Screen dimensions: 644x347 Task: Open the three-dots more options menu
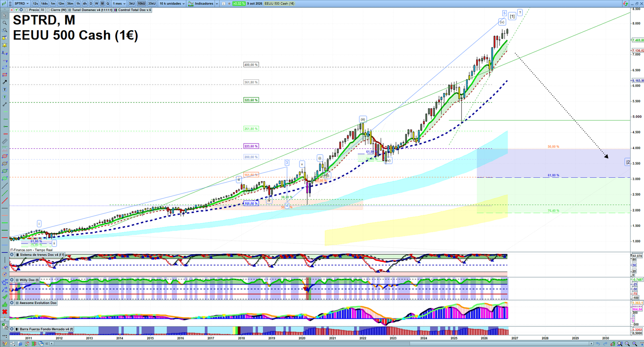5,336
